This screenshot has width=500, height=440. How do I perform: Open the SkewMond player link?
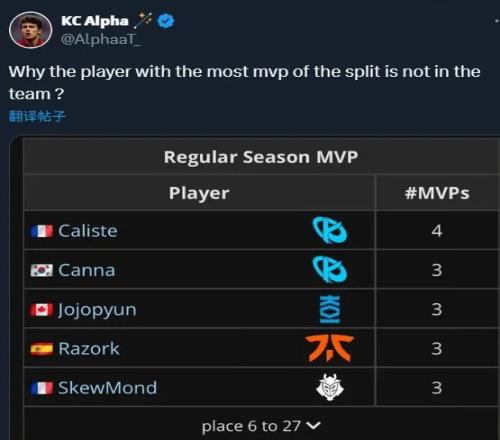107,388
